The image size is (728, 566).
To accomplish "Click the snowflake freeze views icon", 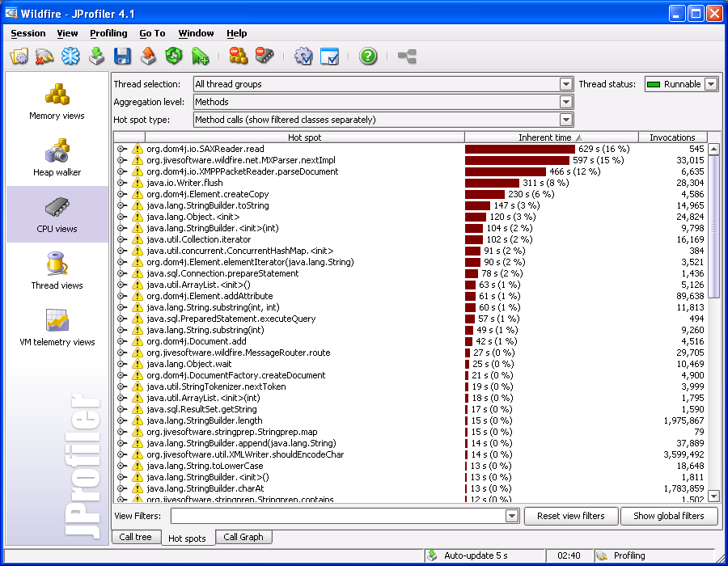I will pyautogui.click(x=70, y=57).
